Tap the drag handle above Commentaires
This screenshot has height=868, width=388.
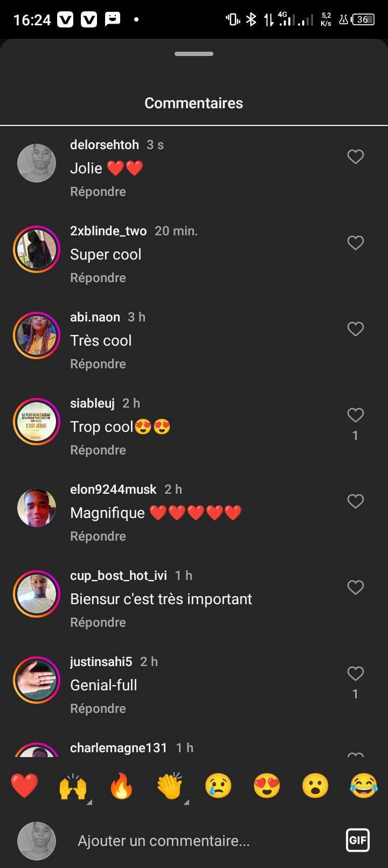point(194,54)
